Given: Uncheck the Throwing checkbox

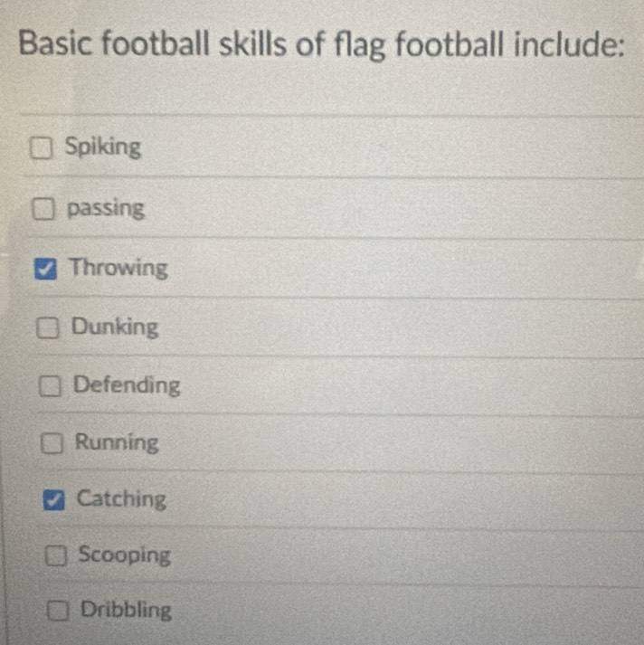Looking at the screenshot, I should coord(45,269).
